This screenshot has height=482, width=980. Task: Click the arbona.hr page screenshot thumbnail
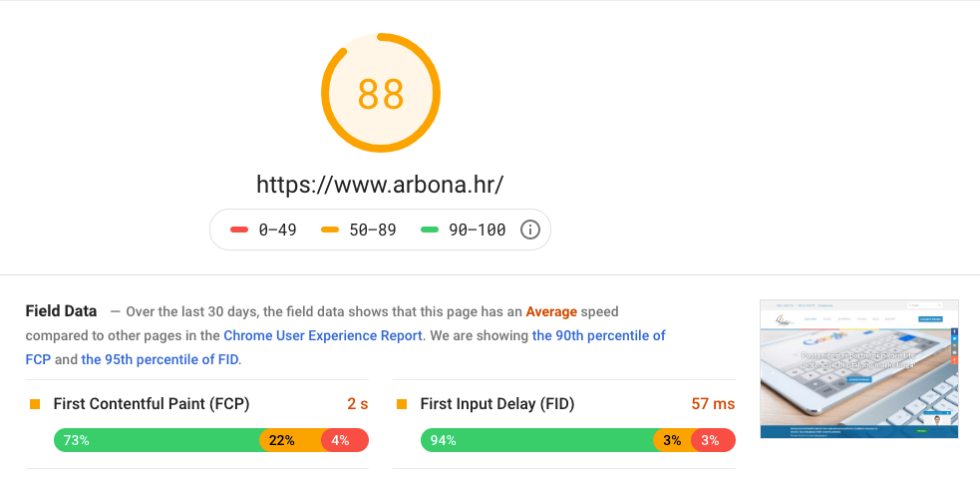tap(858, 368)
